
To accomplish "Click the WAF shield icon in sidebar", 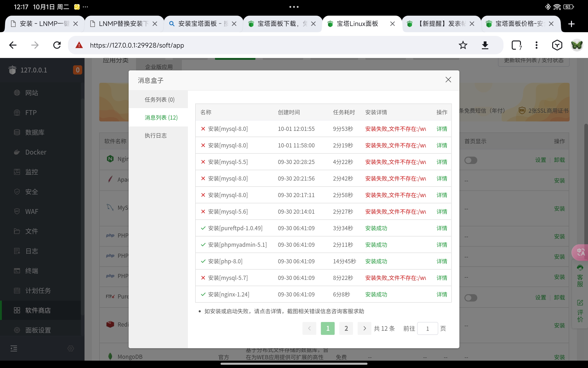I will coord(17,211).
